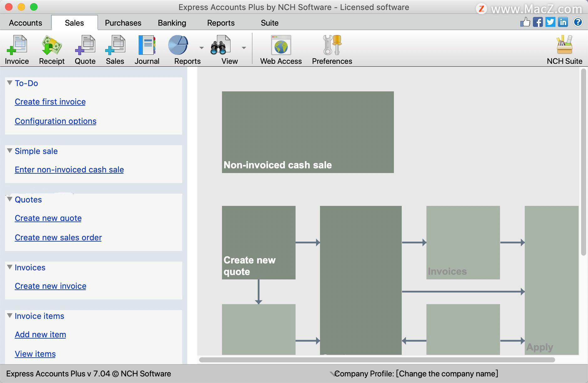Viewport: 588px width, 383px height.
Task: Collapse the Invoice items section
Action: click(10, 316)
